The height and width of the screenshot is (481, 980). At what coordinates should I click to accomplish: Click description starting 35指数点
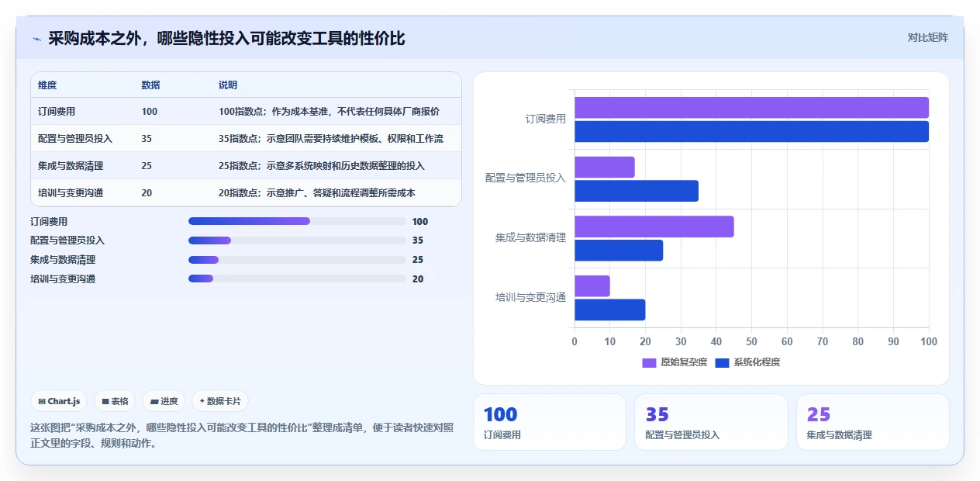click(x=331, y=139)
